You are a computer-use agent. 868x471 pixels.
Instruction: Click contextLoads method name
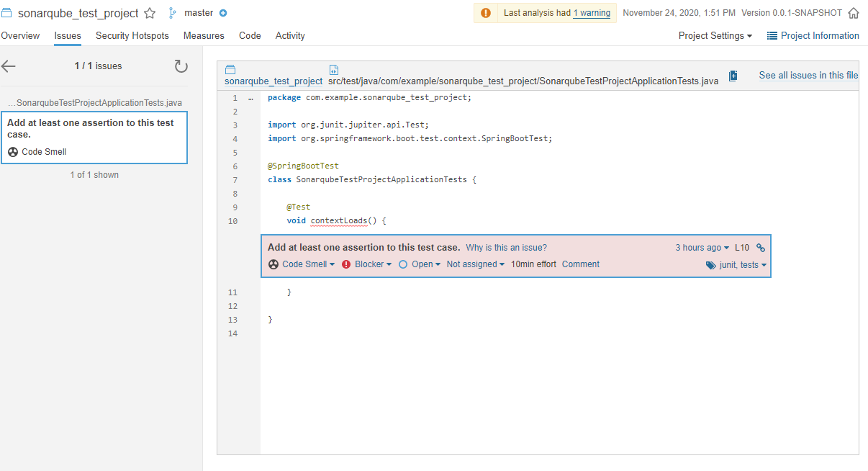coord(339,220)
